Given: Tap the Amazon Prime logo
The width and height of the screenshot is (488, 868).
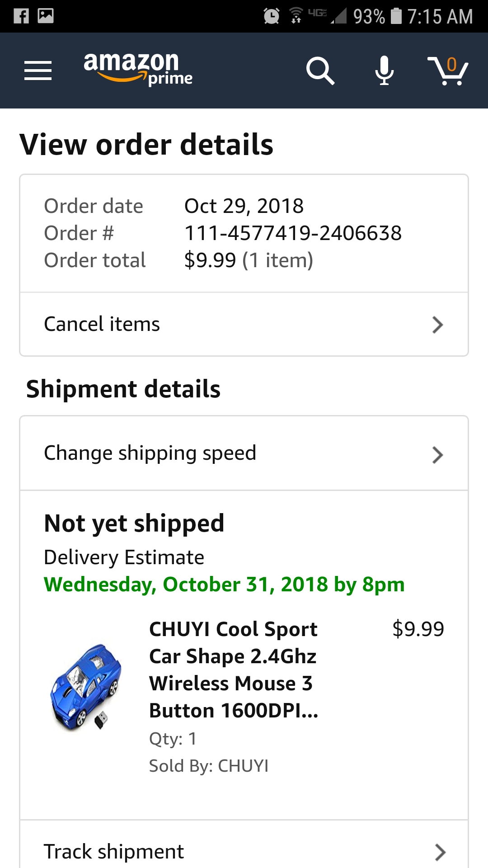Looking at the screenshot, I should [138, 69].
